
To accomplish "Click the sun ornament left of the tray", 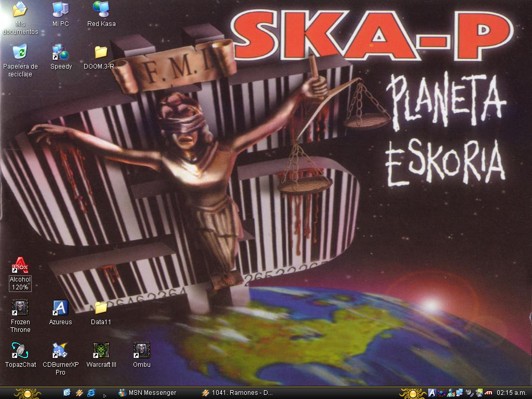I will point(413,394).
